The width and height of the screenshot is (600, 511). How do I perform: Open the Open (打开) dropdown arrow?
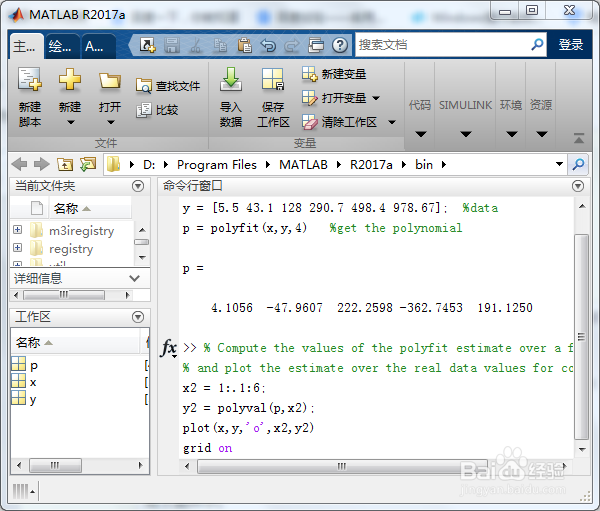111,122
